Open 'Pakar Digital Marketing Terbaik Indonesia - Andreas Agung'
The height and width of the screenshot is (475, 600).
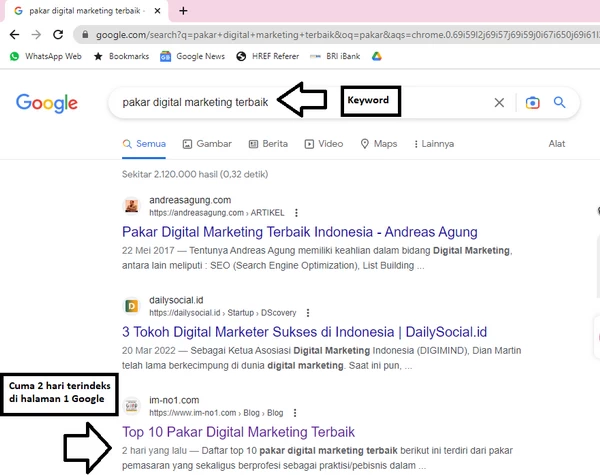(x=300, y=232)
